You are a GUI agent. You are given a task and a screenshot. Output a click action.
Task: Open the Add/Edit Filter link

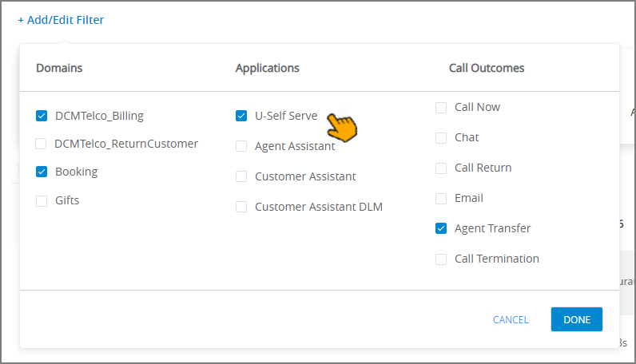[61, 20]
